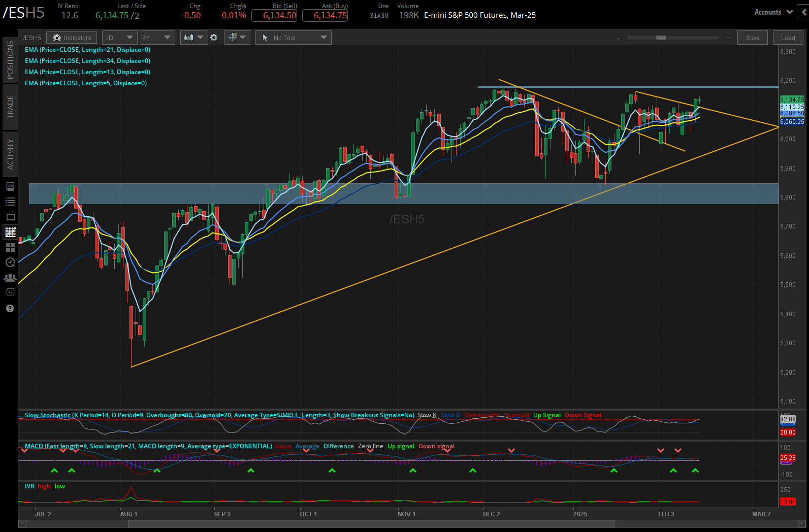Click the Bid (Sell) 6,134.50 price box
The image size is (809, 532).
pyautogui.click(x=275, y=15)
